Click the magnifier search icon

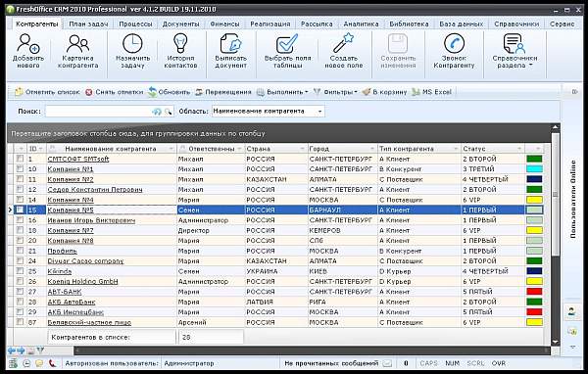tap(169, 112)
